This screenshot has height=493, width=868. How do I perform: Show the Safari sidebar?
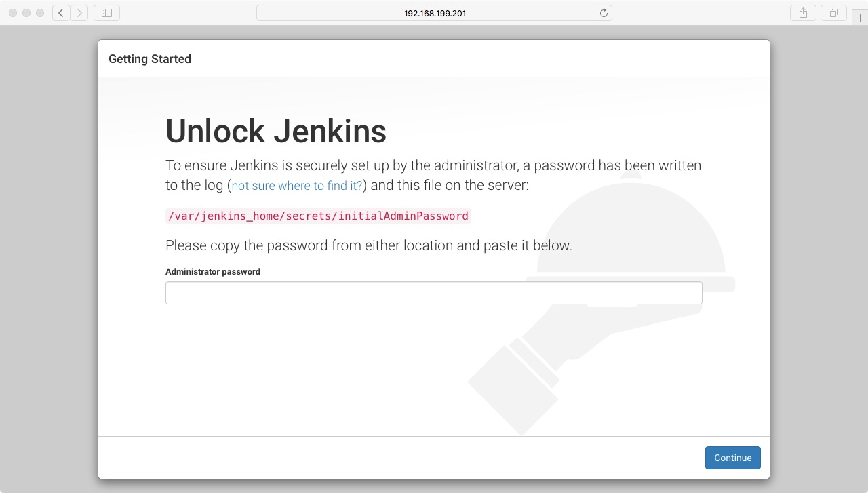click(x=106, y=13)
